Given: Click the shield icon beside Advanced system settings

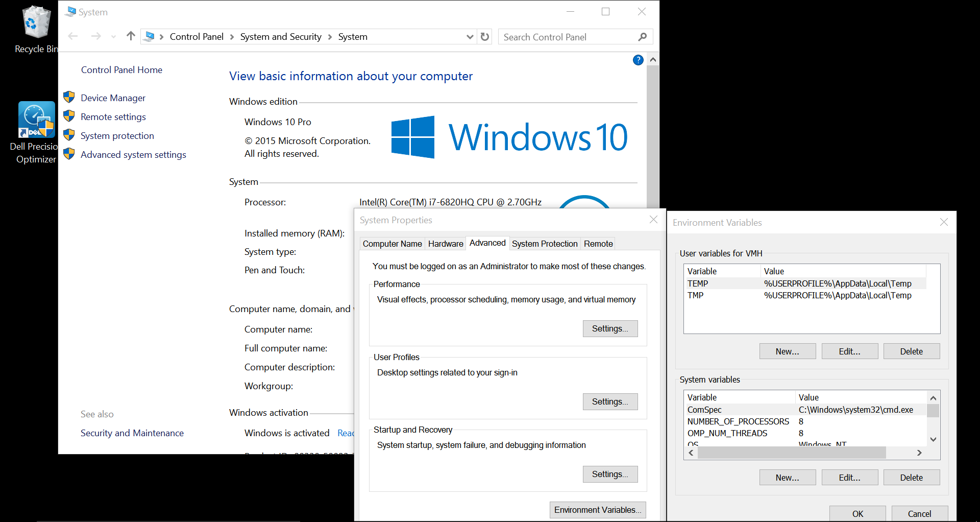Looking at the screenshot, I should [x=69, y=154].
